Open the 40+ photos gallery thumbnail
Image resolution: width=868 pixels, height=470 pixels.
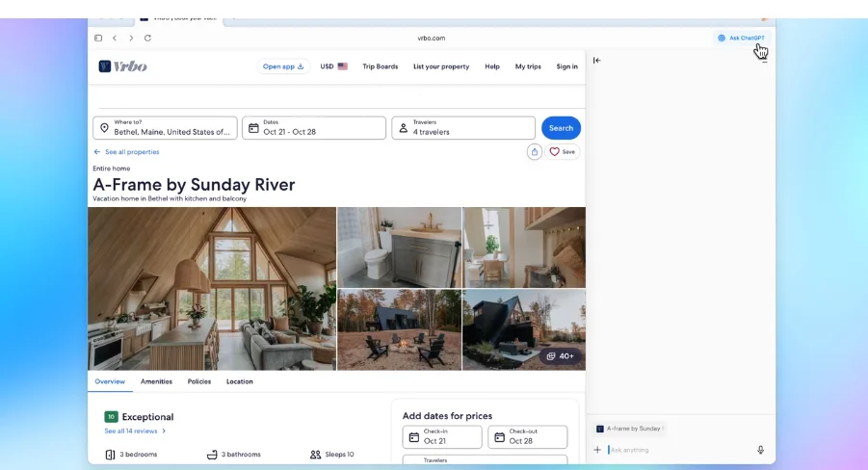coord(560,356)
